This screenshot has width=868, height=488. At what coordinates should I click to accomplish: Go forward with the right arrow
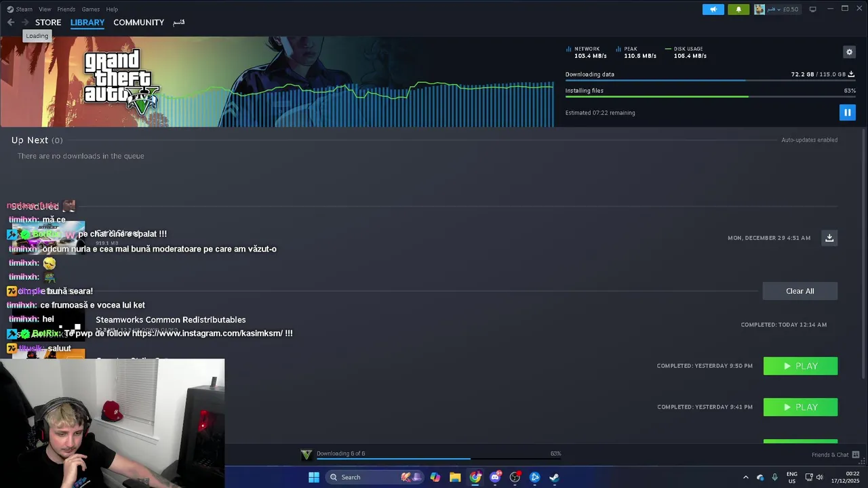click(x=25, y=22)
